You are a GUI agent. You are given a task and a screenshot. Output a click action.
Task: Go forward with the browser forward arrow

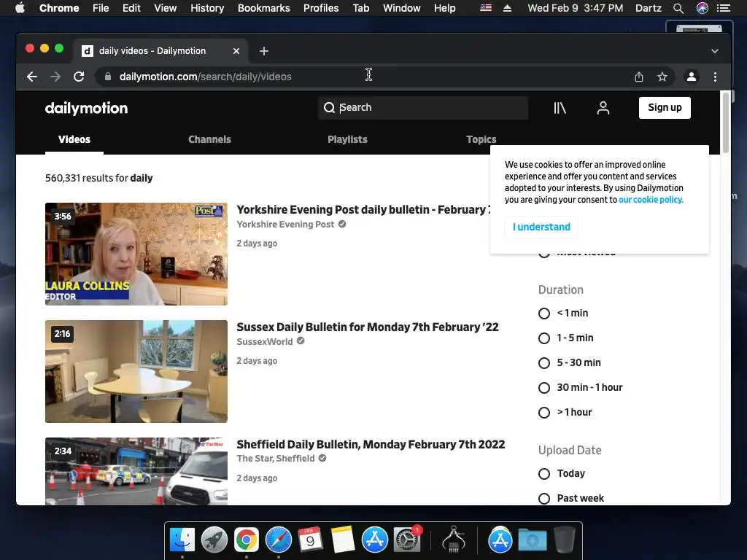coord(55,77)
